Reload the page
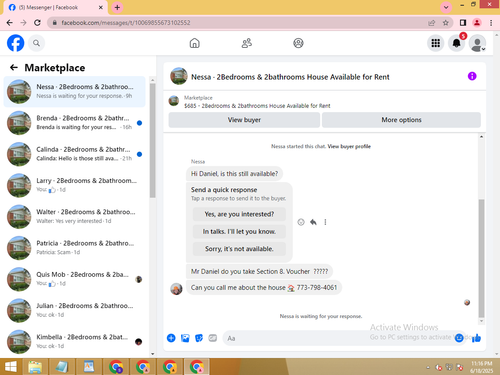The height and width of the screenshot is (375, 500). [37, 23]
